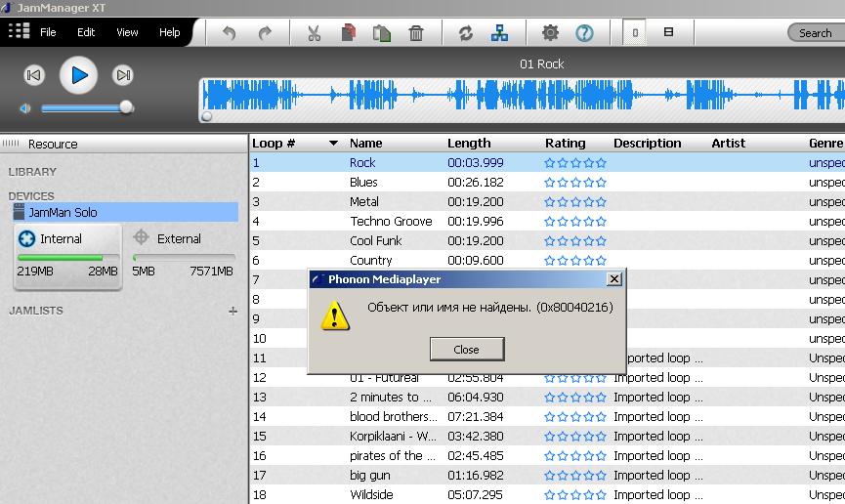
Task: Click the waveform playhead position marker
Action: 206,116
